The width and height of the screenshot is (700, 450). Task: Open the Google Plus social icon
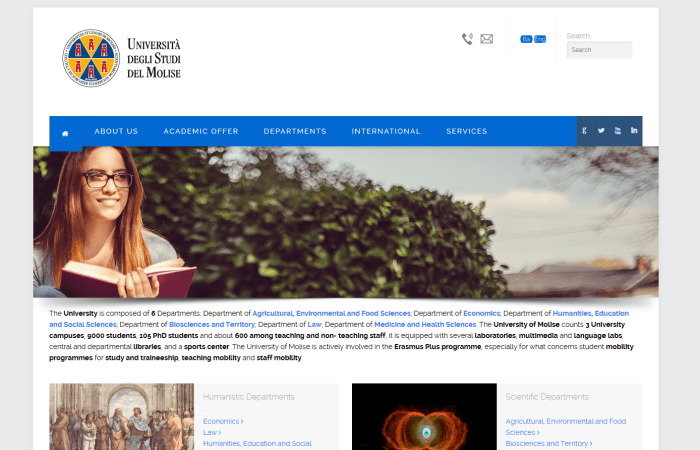tap(585, 131)
